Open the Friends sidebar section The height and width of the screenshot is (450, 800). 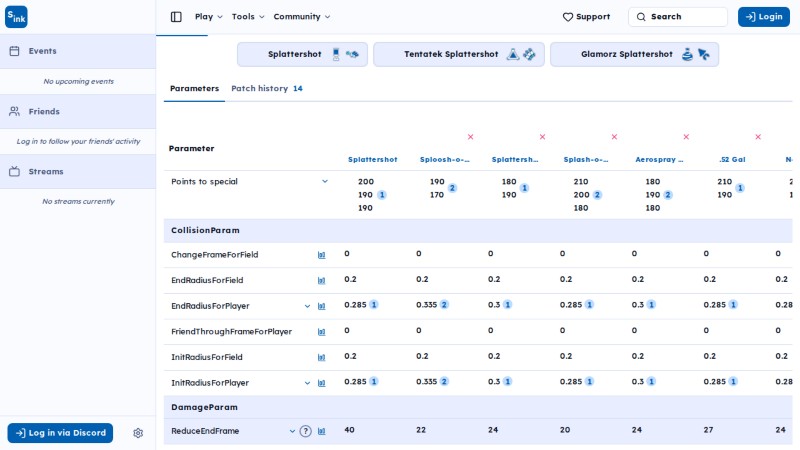click(x=78, y=111)
